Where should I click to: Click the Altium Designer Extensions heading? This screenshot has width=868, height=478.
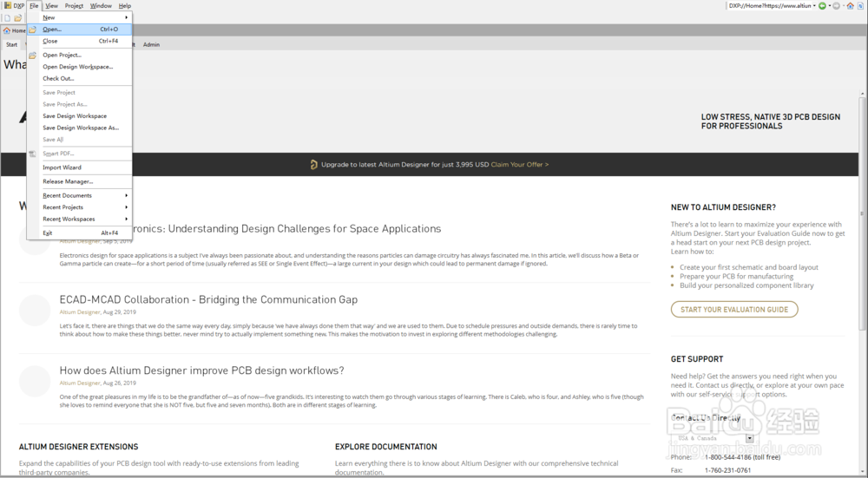[x=79, y=447]
